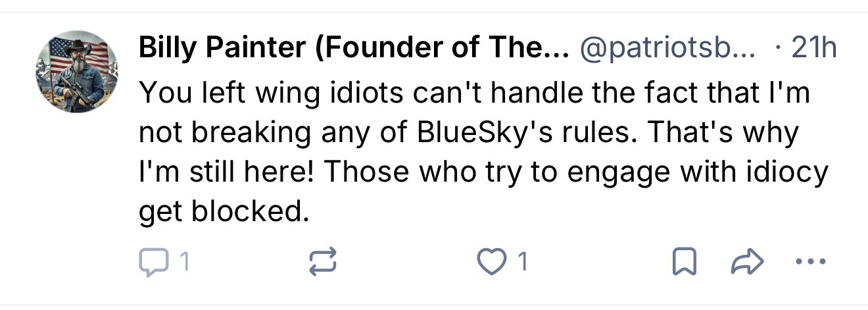The image size is (868, 310).
Task: Click the "(Founder of The..." name portion
Action: pyautogui.click(x=442, y=48)
